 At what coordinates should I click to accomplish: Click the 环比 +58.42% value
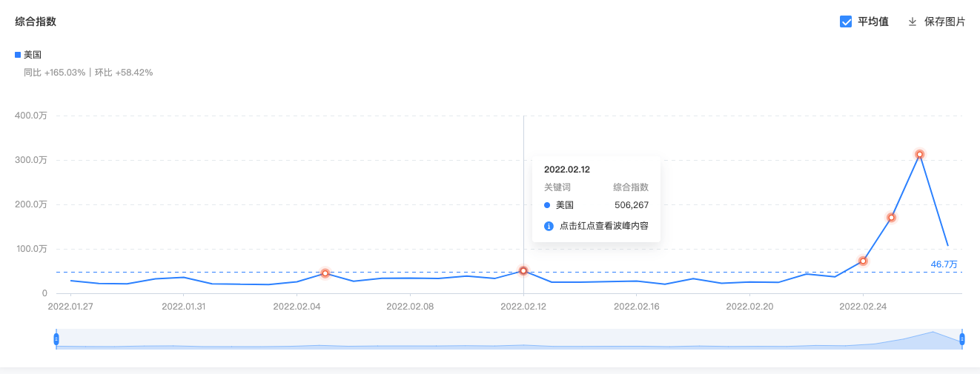[x=124, y=73]
